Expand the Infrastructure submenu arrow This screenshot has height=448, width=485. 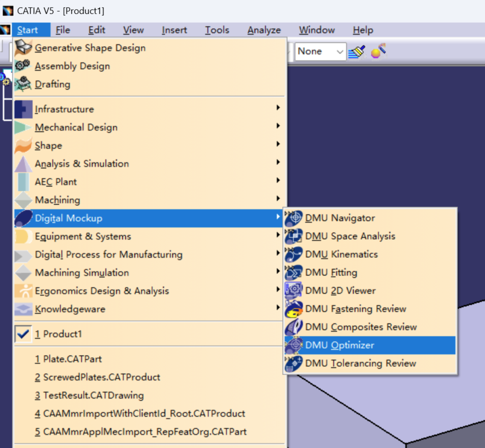278,108
